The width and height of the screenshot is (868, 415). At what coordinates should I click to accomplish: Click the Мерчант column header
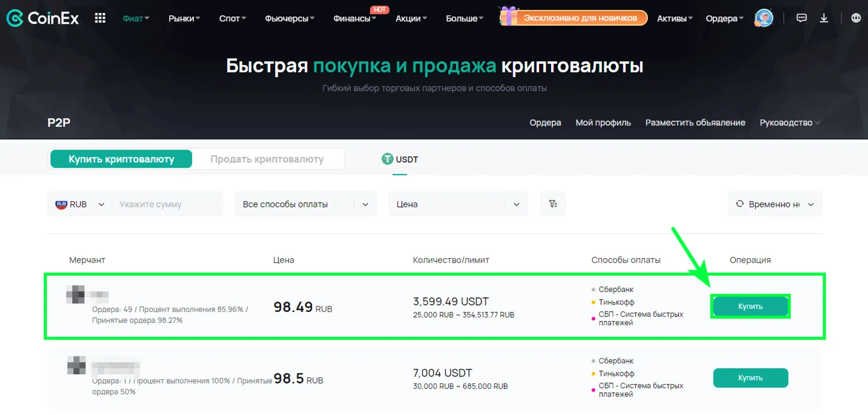tap(87, 260)
